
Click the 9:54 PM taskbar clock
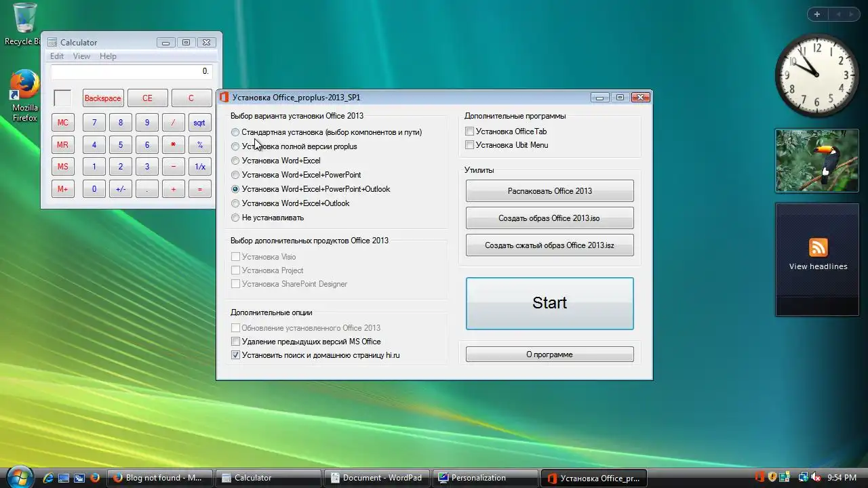[x=842, y=478]
